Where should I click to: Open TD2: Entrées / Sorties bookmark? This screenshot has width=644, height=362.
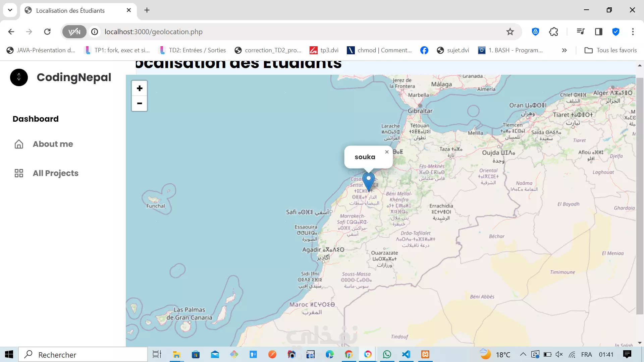click(x=193, y=50)
